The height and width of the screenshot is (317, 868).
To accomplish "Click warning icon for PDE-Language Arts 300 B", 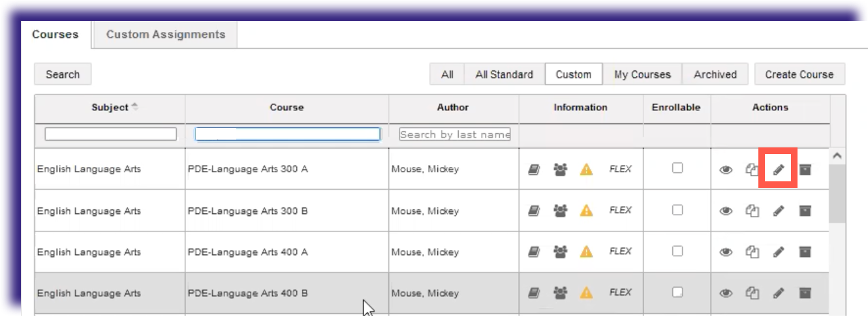I will 586,211.
